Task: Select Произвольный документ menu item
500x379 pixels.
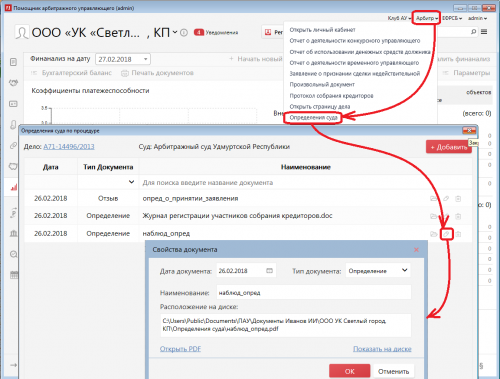Action: click(x=322, y=84)
